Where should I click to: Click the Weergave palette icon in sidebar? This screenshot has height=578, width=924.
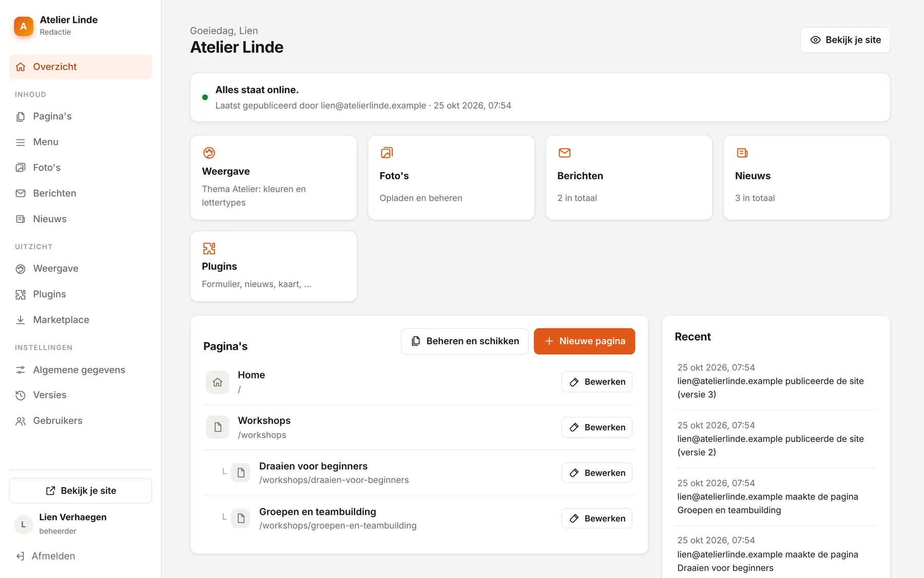(x=21, y=269)
